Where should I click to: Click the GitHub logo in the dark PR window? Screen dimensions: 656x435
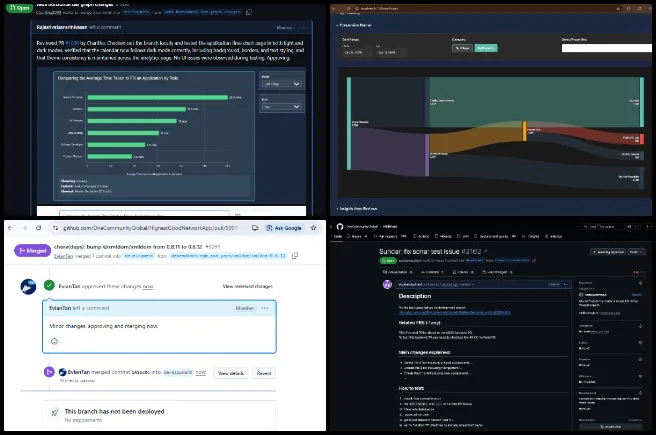pyautogui.click(x=340, y=226)
